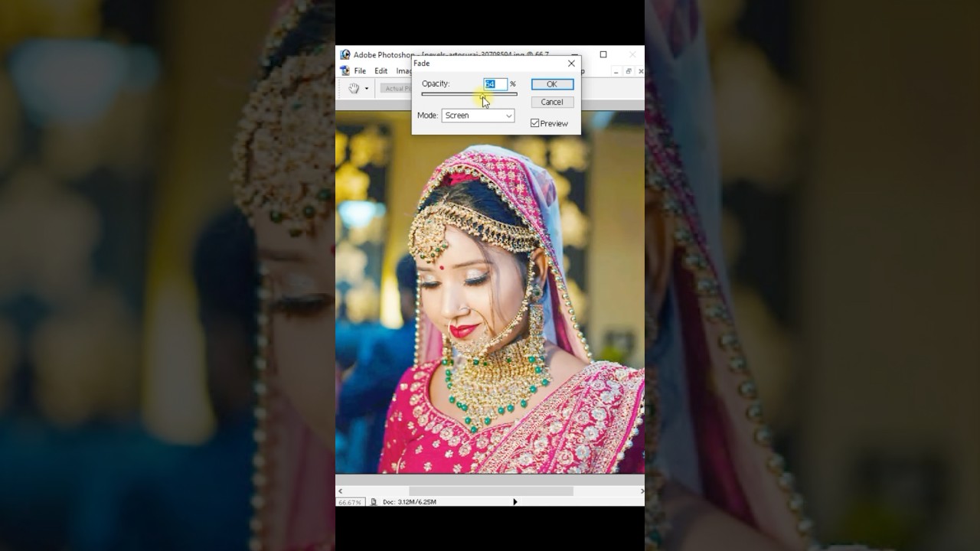Open the Edit menu
This screenshot has width=980, height=551.
pos(381,71)
